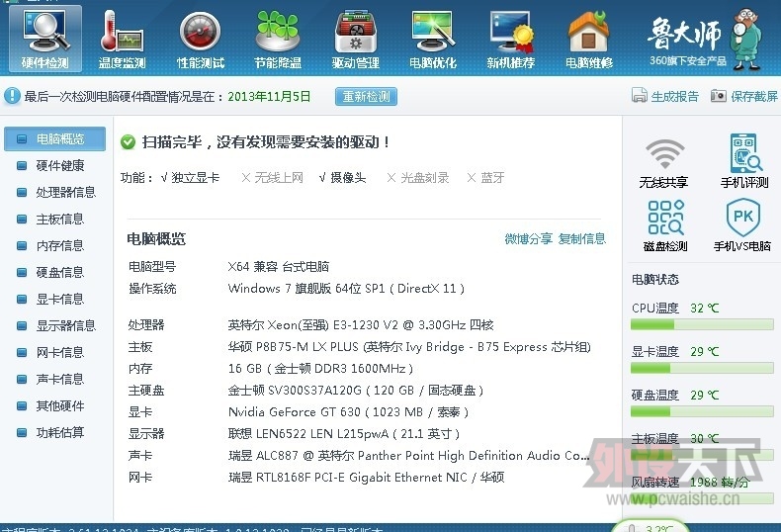The image size is (781, 532).
Task: Select 显示器信息 in the sidebar
Action: [x=54, y=325]
